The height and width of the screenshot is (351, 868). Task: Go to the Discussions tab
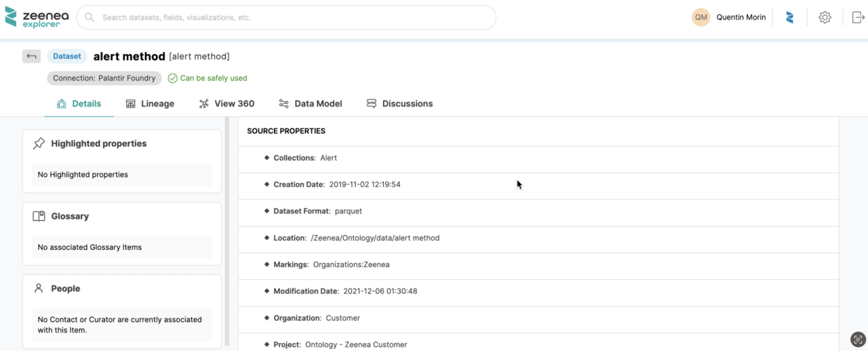pyautogui.click(x=399, y=104)
